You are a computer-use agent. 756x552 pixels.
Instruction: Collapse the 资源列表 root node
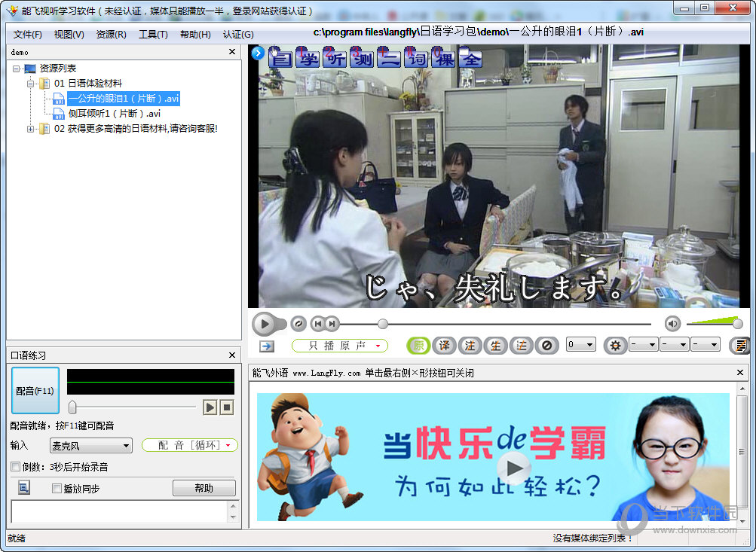tap(16, 69)
